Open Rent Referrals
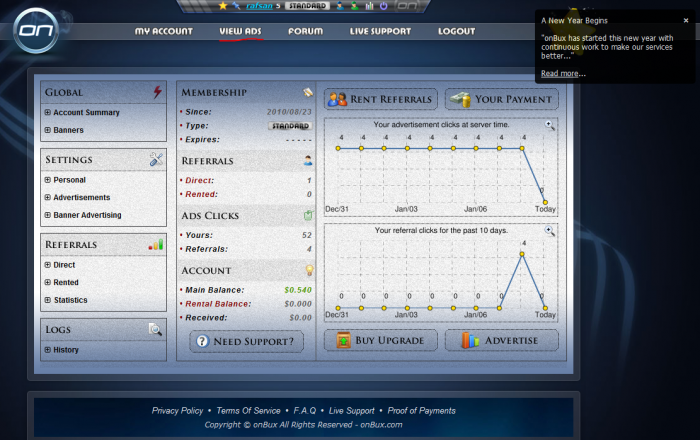The width and height of the screenshot is (700, 440). point(381,99)
